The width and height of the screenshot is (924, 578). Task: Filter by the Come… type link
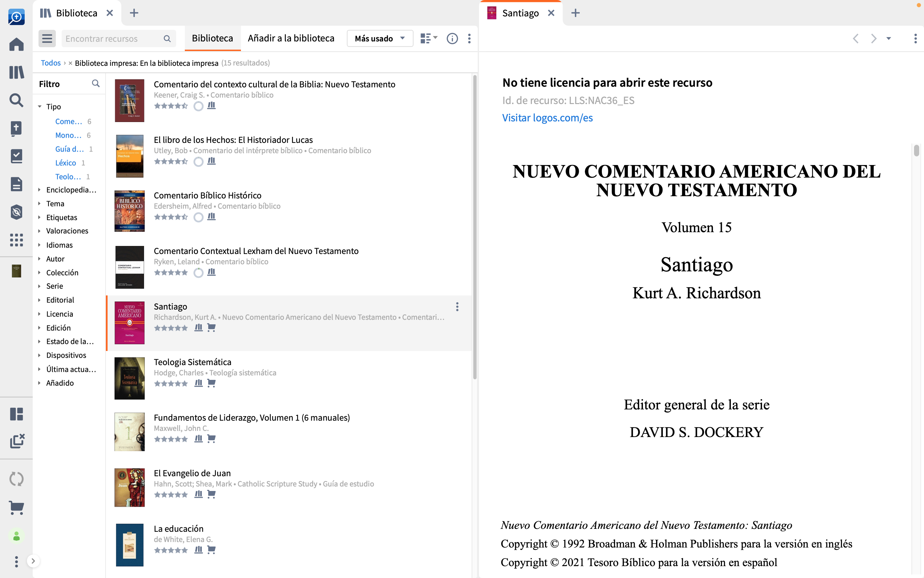[x=69, y=122]
